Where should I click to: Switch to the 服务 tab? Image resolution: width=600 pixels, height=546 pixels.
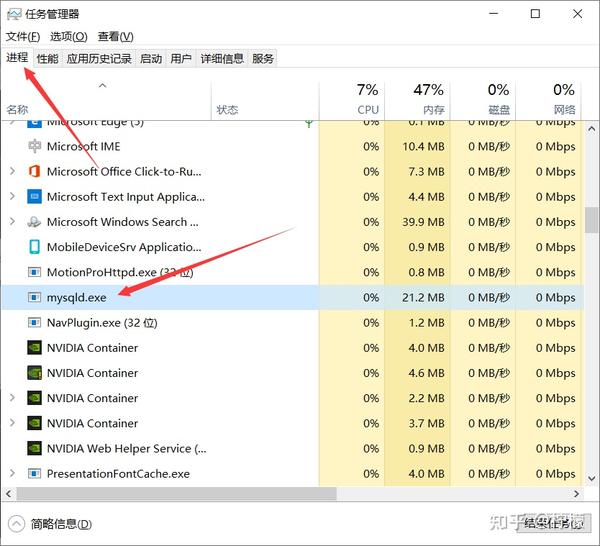(263, 59)
